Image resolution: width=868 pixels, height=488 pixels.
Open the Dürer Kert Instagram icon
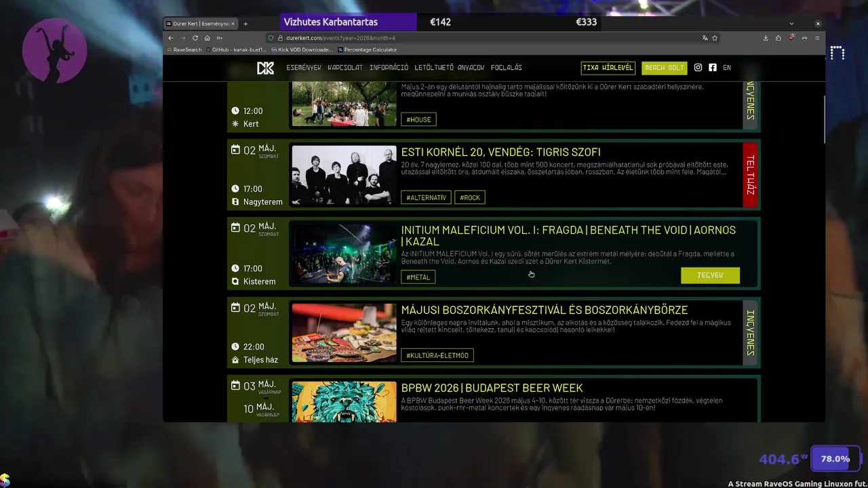(698, 68)
